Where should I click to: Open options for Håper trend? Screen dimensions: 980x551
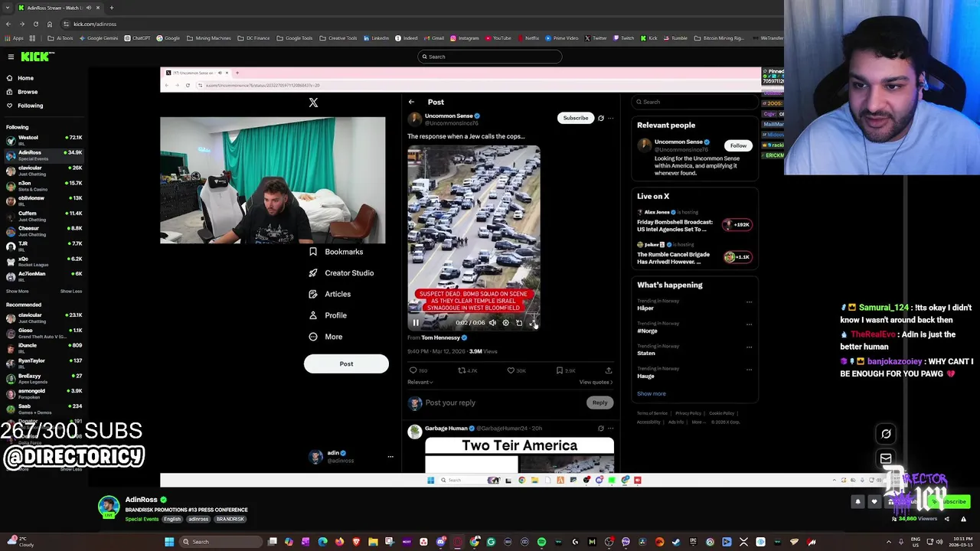click(x=749, y=302)
